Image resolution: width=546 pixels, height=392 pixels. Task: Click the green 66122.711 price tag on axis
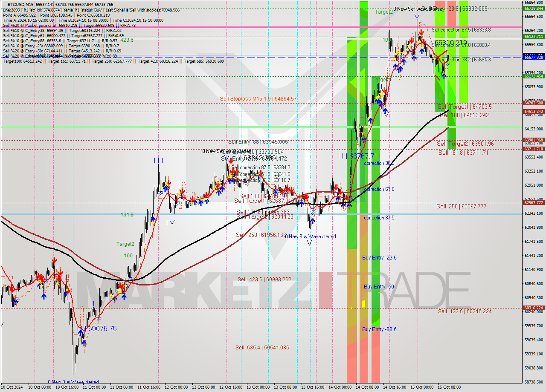(534, 37)
